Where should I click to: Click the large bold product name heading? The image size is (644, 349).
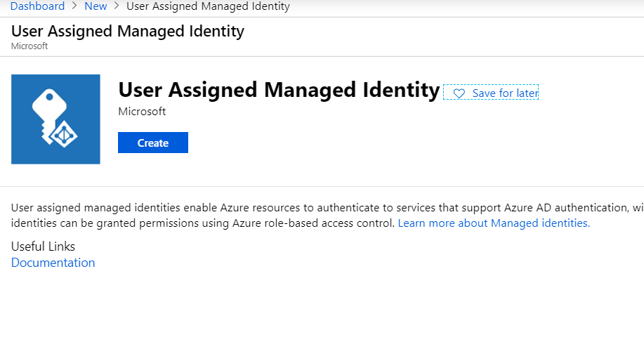[x=278, y=90]
